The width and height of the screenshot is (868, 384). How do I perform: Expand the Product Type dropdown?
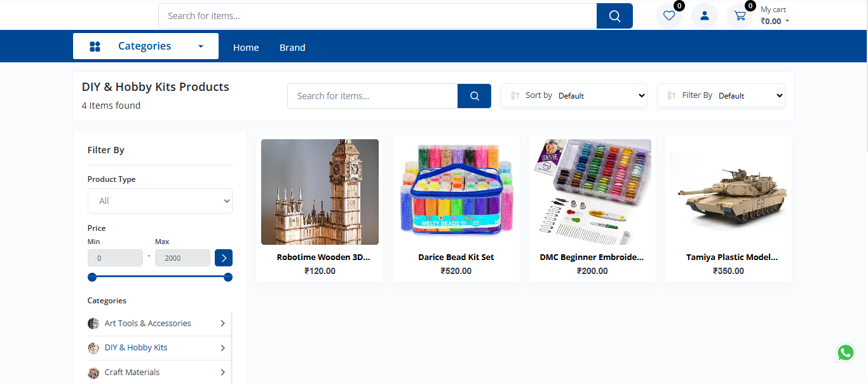coord(160,201)
